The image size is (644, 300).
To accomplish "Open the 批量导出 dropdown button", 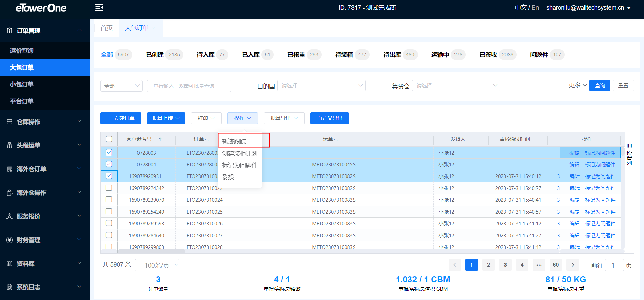I will [x=284, y=118].
